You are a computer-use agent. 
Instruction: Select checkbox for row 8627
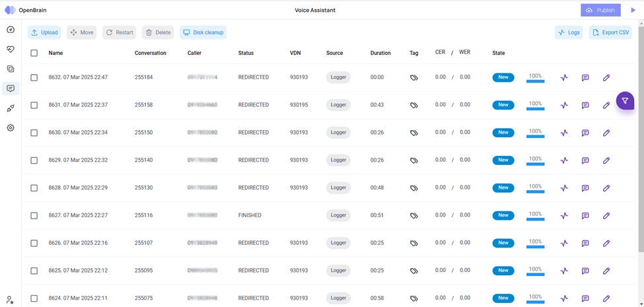[x=34, y=215]
